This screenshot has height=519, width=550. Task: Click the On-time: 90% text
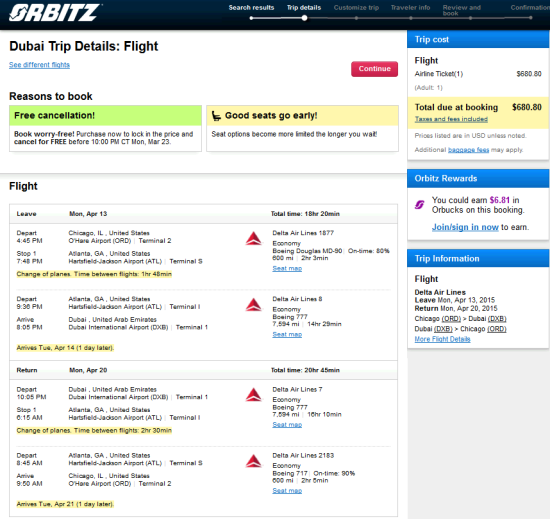(334, 473)
